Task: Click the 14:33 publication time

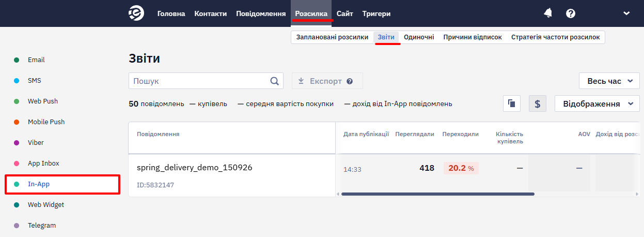Action: [352, 169]
